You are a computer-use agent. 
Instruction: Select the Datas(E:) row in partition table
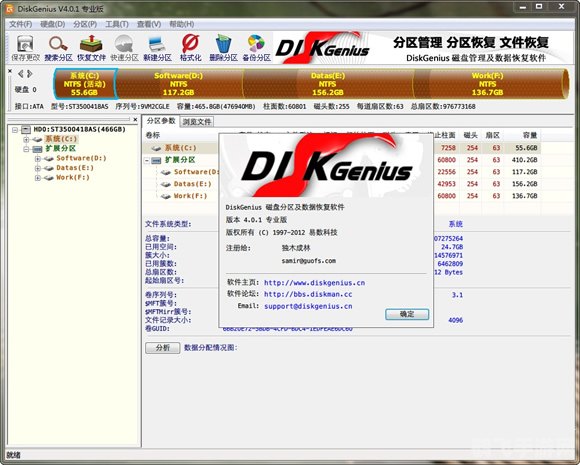click(x=342, y=184)
